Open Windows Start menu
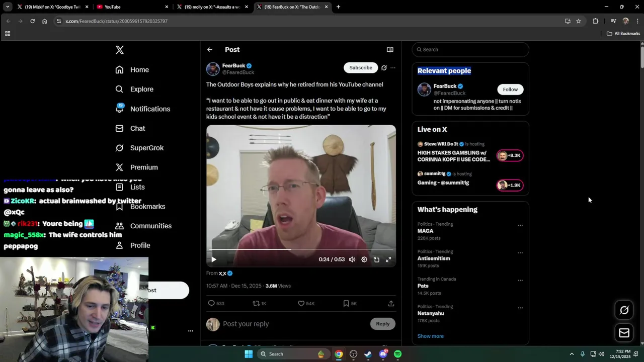The height and width of the screenshot is (362, 644). 249,354
